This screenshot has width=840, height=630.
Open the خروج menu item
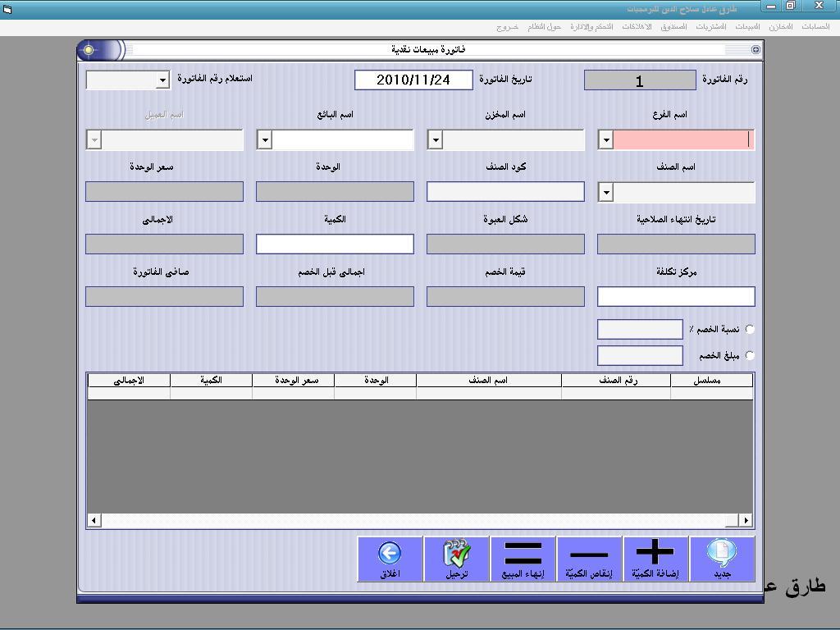click(507, 27)
